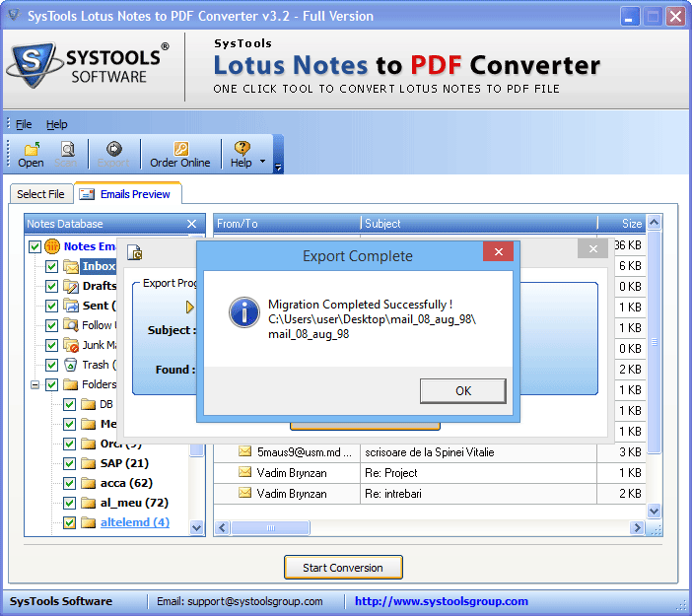Uncheck the Inbox checkbox
Screen dimensions: 692x616
tap(51, 266)
